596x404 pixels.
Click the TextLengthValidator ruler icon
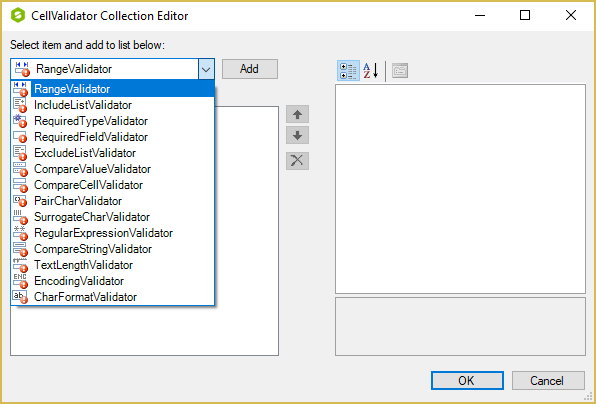pyautogui.click(x=21, y=265)
